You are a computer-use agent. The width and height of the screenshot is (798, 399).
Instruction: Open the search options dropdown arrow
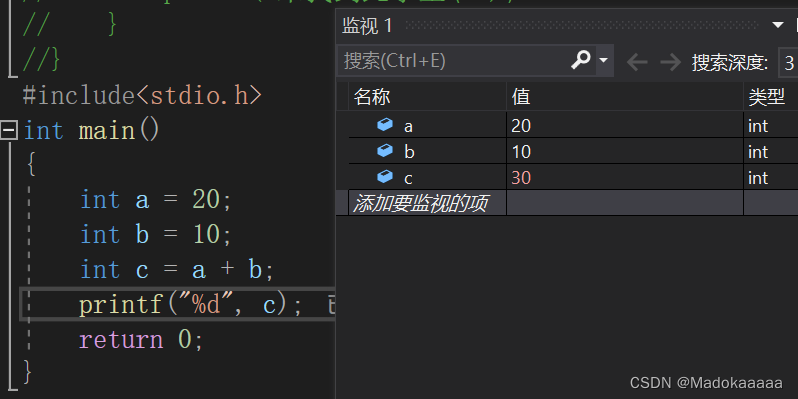[x=604, y=61]
